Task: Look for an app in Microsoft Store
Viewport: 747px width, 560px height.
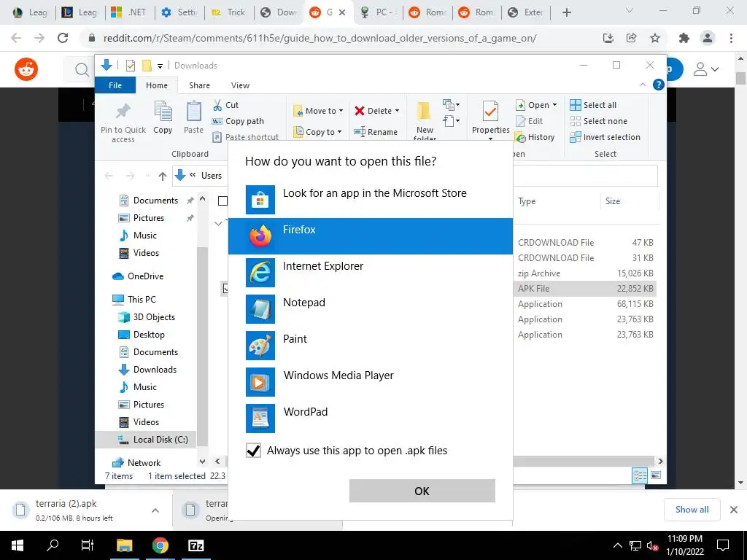Action: pyautogui.click(x=370, y=200)
